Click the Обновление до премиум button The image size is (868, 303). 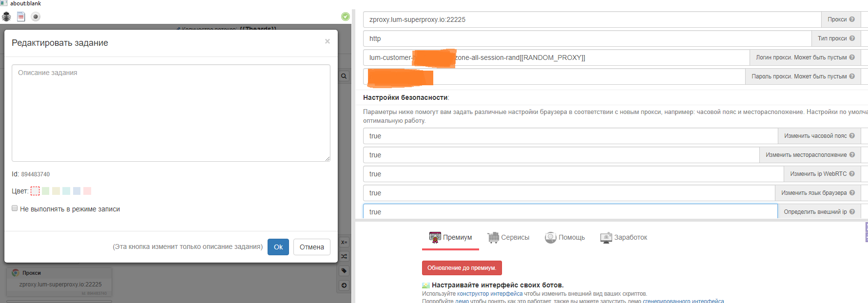[x=462, y=268]
